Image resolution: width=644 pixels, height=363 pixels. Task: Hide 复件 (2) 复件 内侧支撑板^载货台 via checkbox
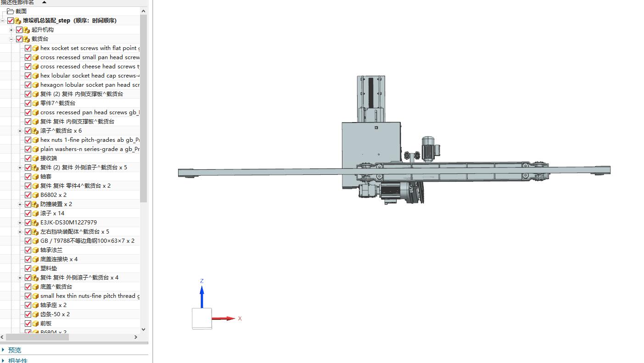28,94
